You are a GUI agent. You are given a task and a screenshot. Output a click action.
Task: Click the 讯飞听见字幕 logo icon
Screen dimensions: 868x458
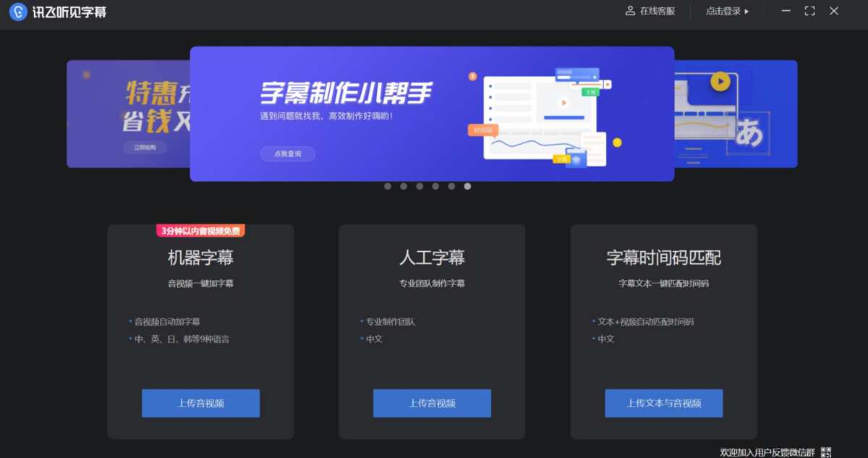[x=18, y=12]
